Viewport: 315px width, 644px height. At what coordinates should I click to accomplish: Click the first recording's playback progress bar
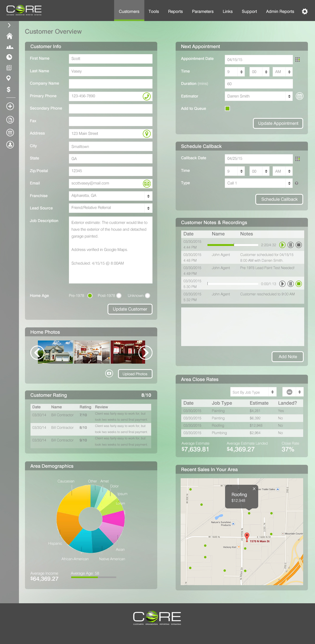pos(232,245)
